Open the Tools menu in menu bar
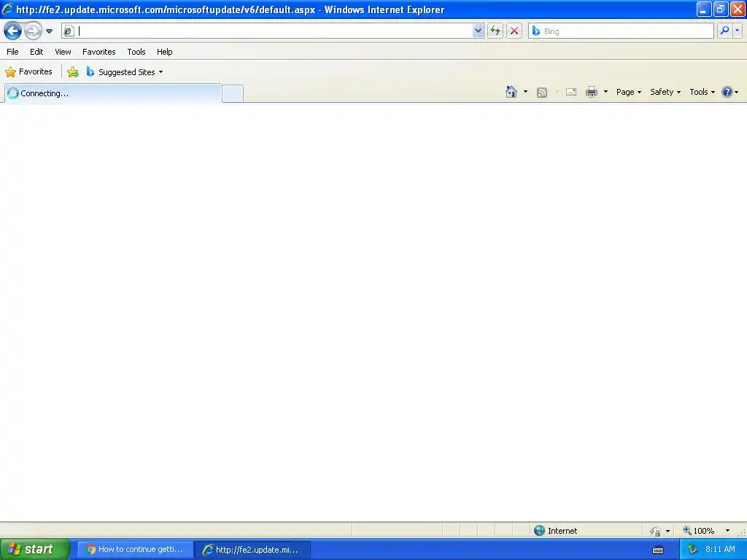 click(136, 52)
